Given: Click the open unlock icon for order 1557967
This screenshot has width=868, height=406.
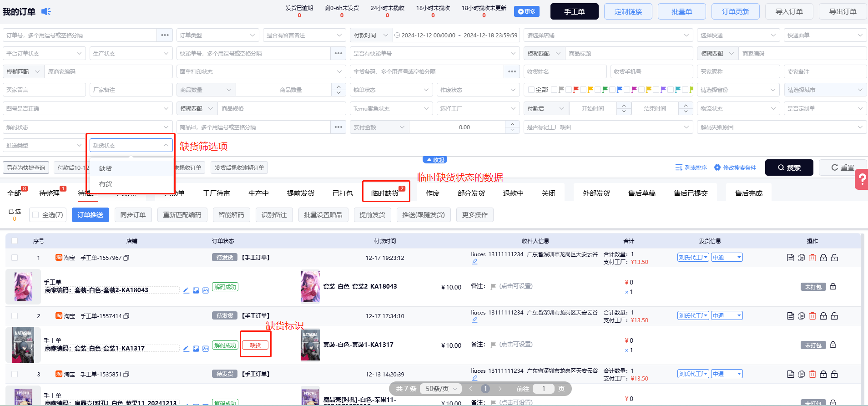Looking at the screenshot, I should click(834, 258).
